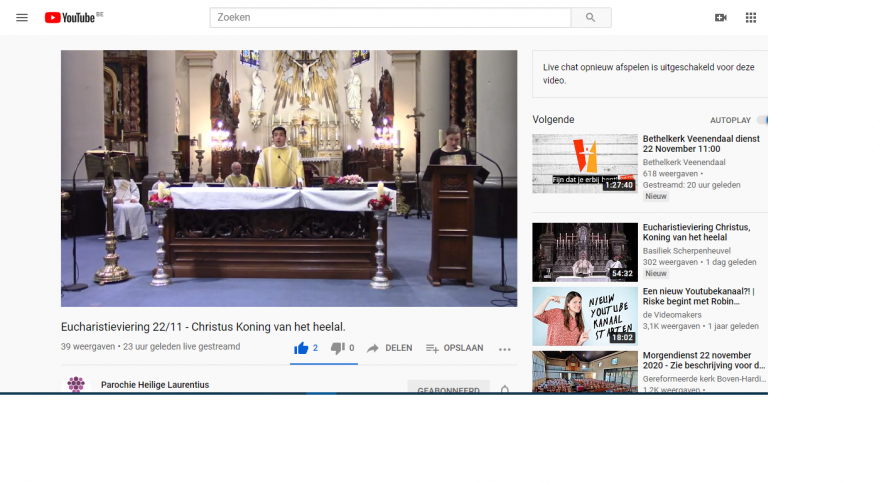Toggle the notification bell for this channel
The width and height of the screenshot is (874, 482).
click(x=505, y=389)
